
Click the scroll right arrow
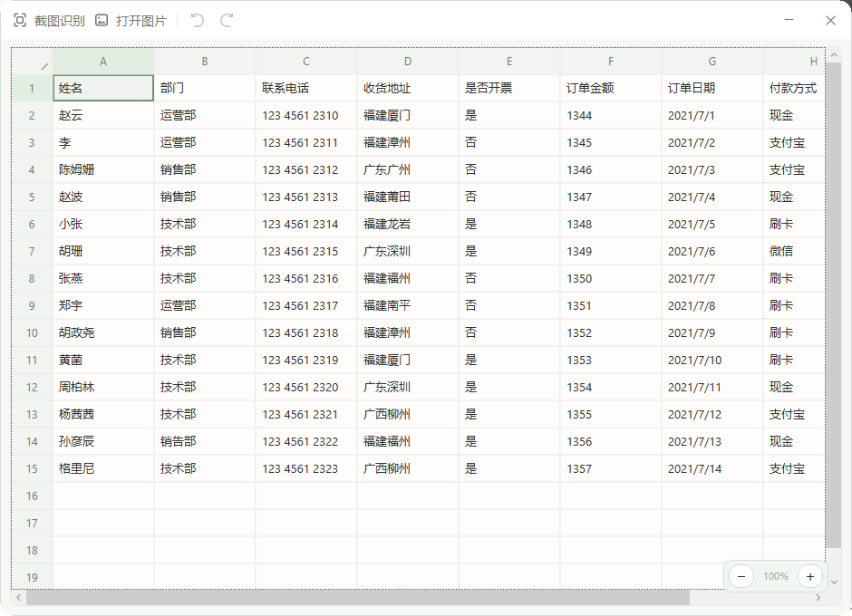(818, 598)
